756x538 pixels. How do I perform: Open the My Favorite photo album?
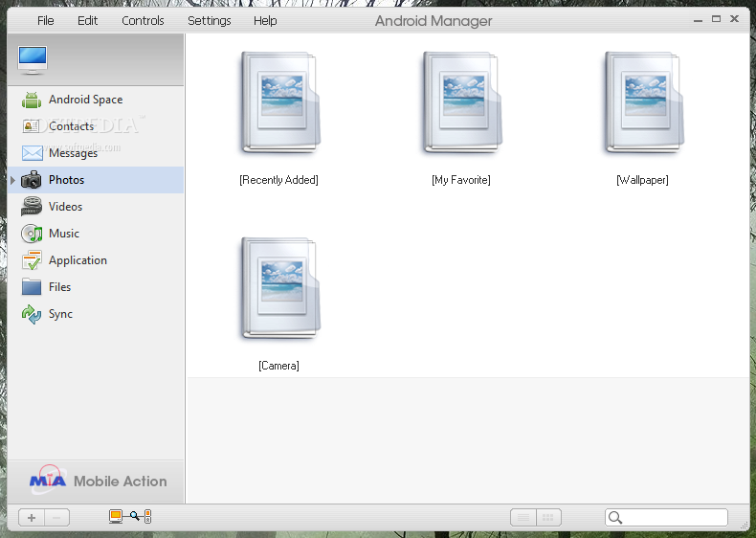click(x=462, y=102)
